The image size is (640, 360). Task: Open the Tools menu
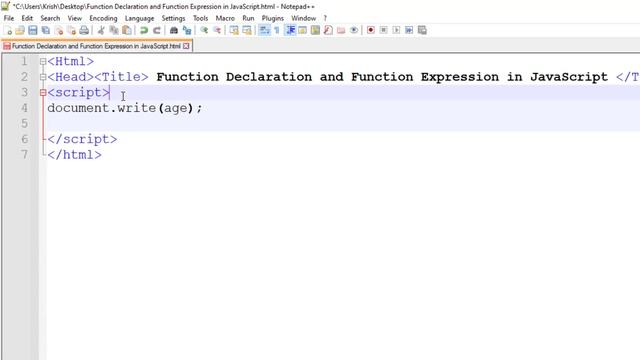click(x=200, y=18)
